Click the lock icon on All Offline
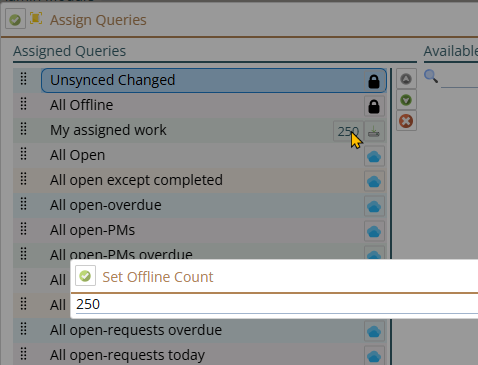This screenshot has width=478, height=365. click(374, 106)
